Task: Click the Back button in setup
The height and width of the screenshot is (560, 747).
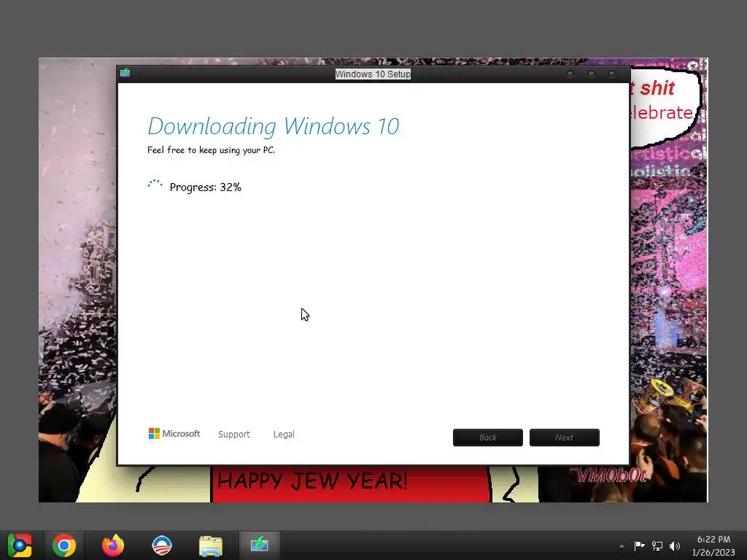Action: point(488,437)
